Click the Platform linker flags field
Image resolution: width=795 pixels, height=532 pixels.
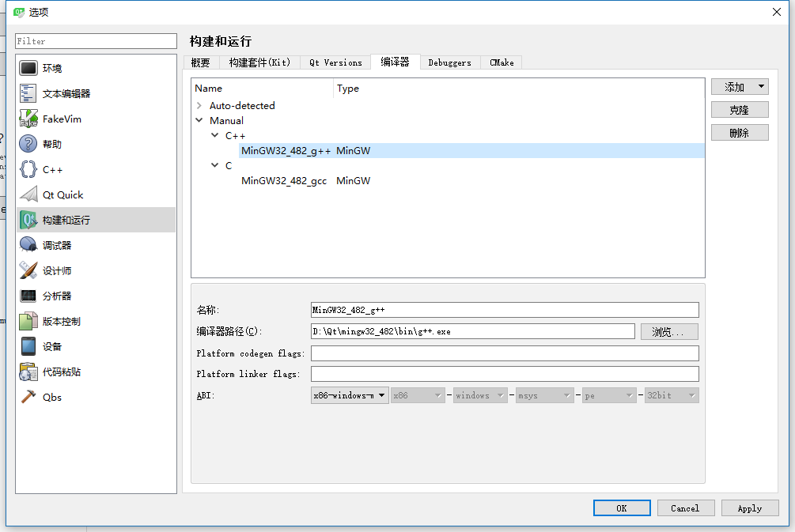pyautogui.click(x=505, y=374)
